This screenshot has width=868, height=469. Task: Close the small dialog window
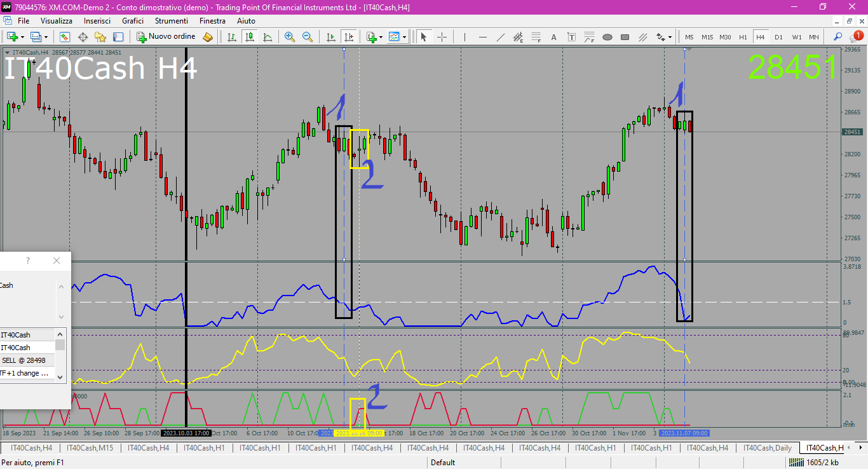(x=57, y=261)
